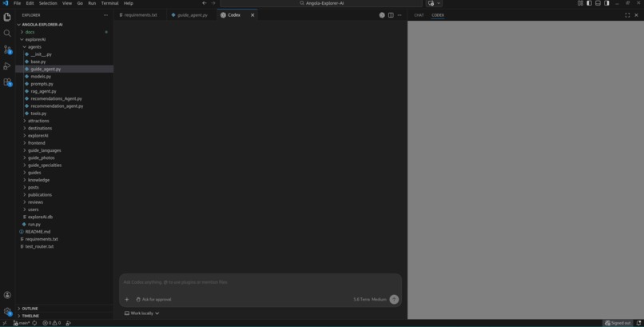
Task: Click the plus add-attachment icon in Codex input
Action: tap(126, 300)
